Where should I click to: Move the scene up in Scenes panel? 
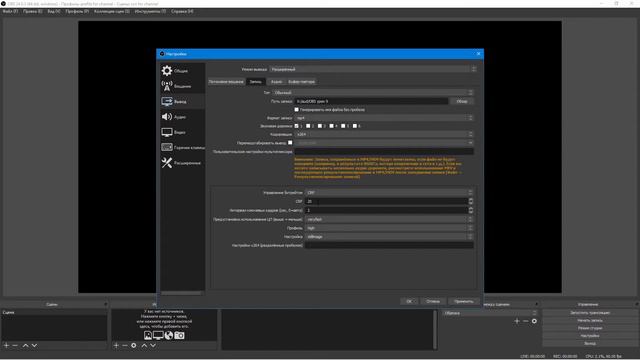(x=25, y=345)
